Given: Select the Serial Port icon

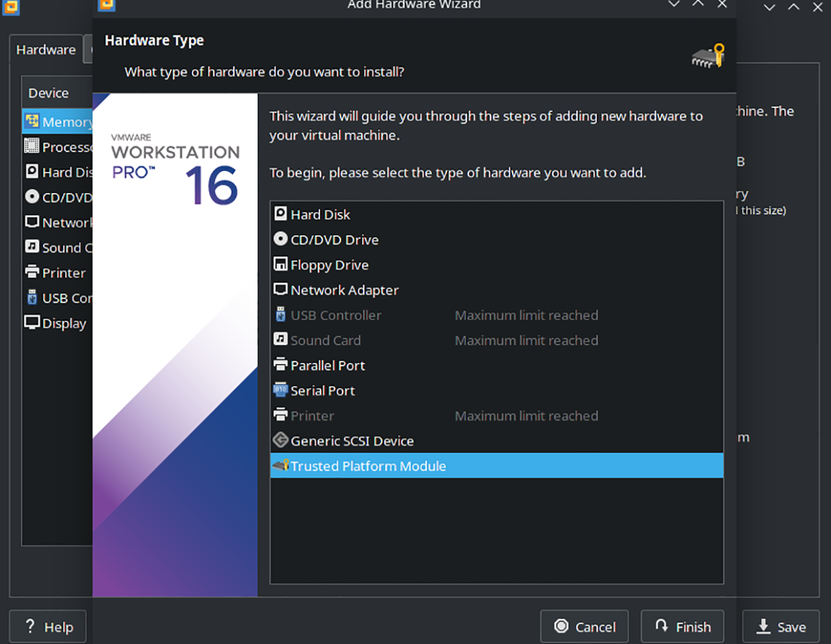Looking at the screenshot, I should 280,390.
